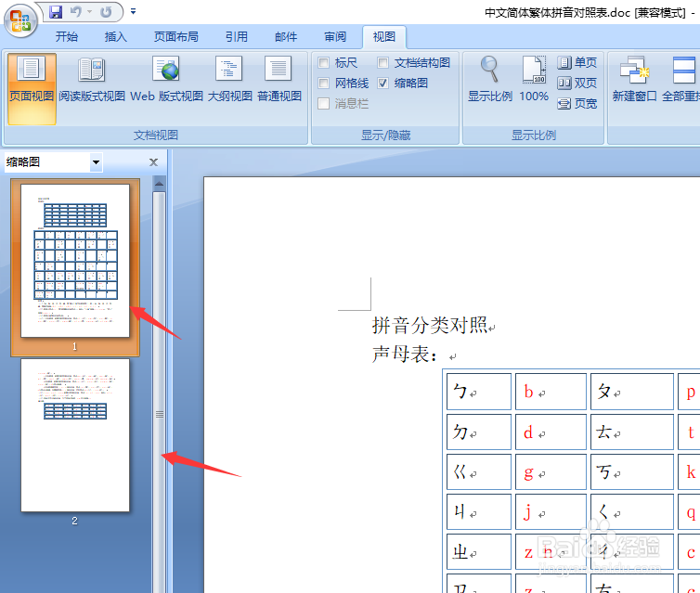700x593 pixels.
Task: Open the References (引用) tab
Action: point(236,36)
